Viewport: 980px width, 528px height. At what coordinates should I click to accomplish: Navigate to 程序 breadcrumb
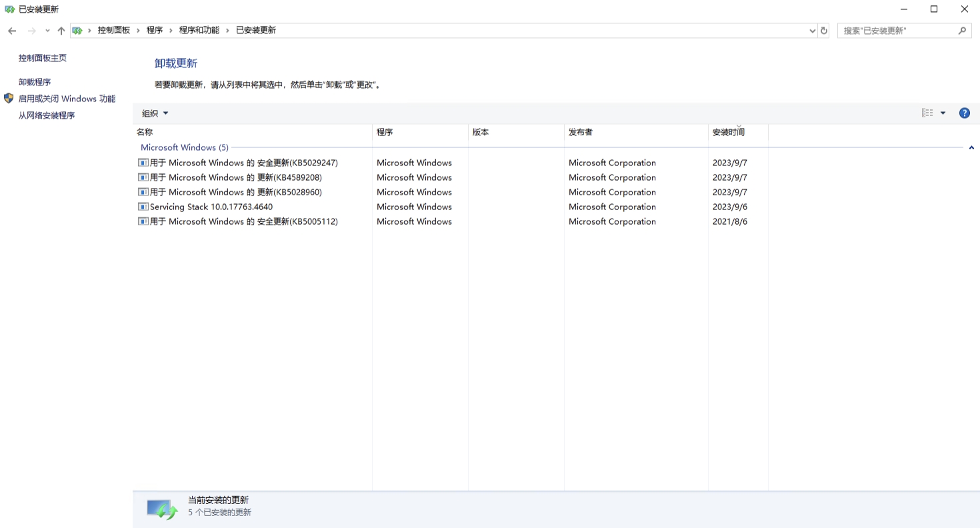click(x=155, y=30)
